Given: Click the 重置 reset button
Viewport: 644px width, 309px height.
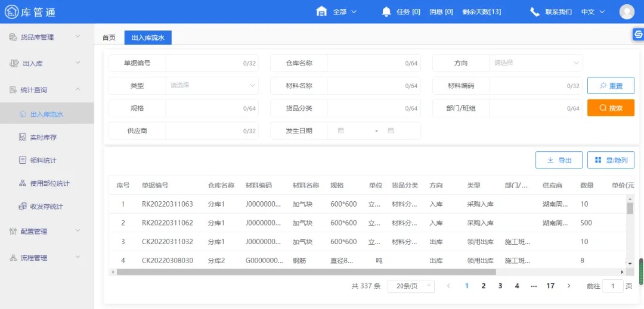Looking at the screenshot, I should (611, 86).
